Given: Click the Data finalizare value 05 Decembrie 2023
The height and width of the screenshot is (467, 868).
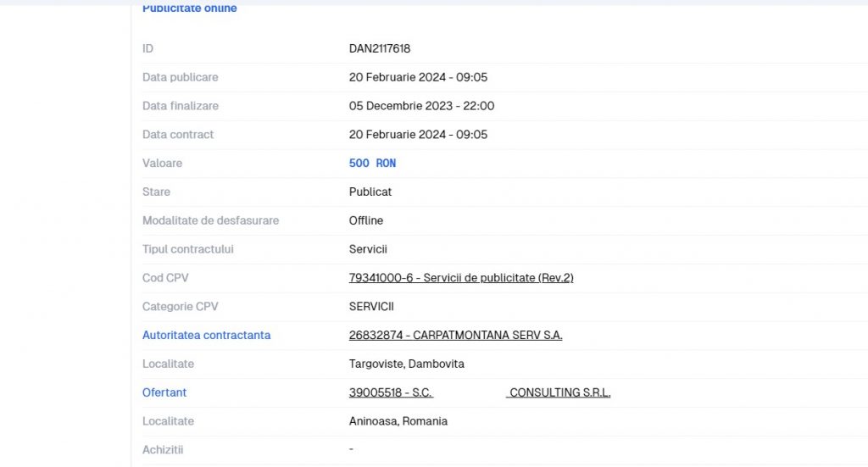Looking at the screenshot, I should [421, 107].
